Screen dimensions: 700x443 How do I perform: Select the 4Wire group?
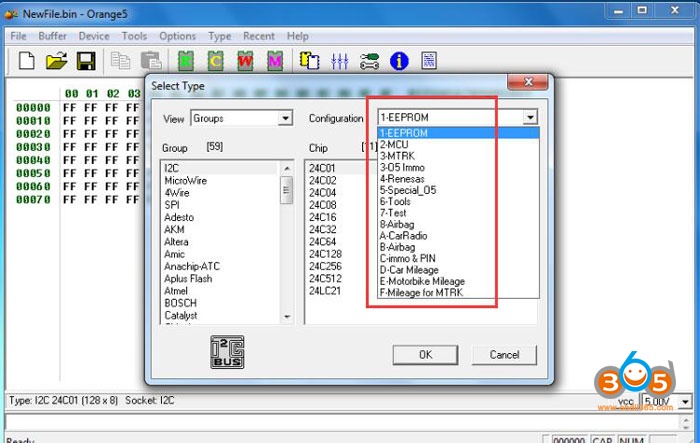coord(220,193)
